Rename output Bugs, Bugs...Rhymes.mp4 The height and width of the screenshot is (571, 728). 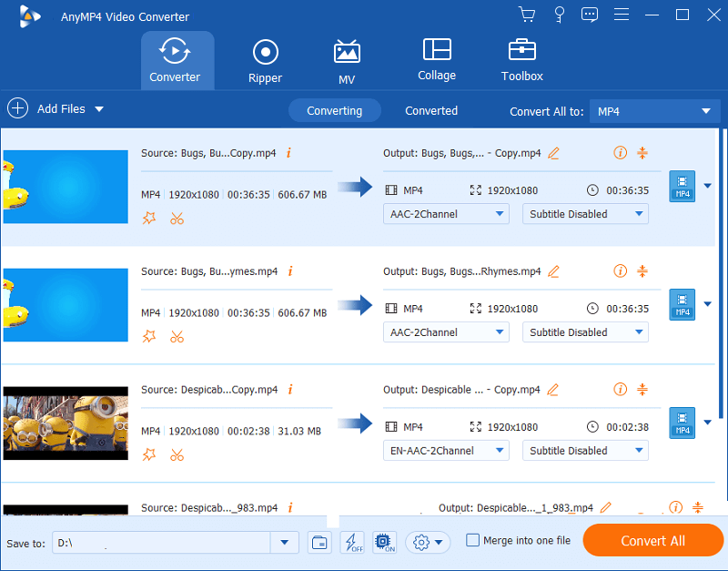tap(553, 271)
